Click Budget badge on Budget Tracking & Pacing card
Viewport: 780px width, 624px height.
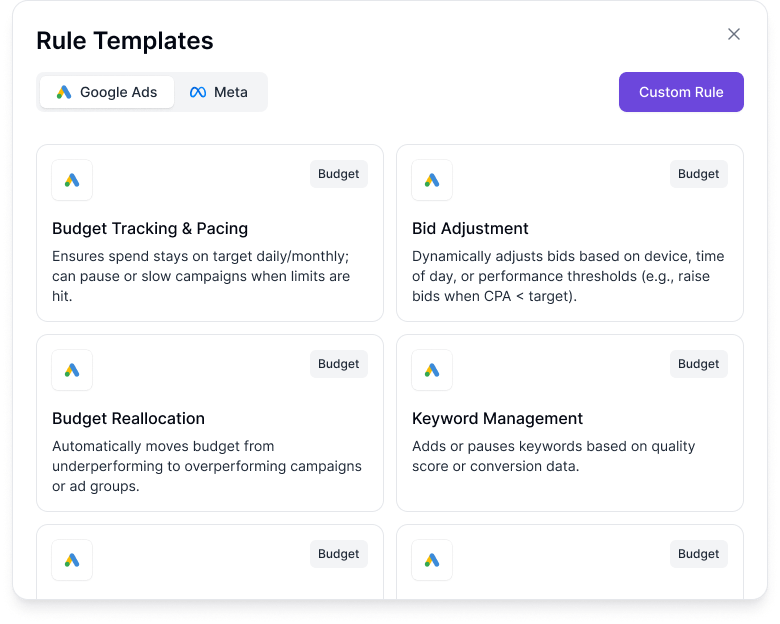pyautogui.click(x=339, y=174)
